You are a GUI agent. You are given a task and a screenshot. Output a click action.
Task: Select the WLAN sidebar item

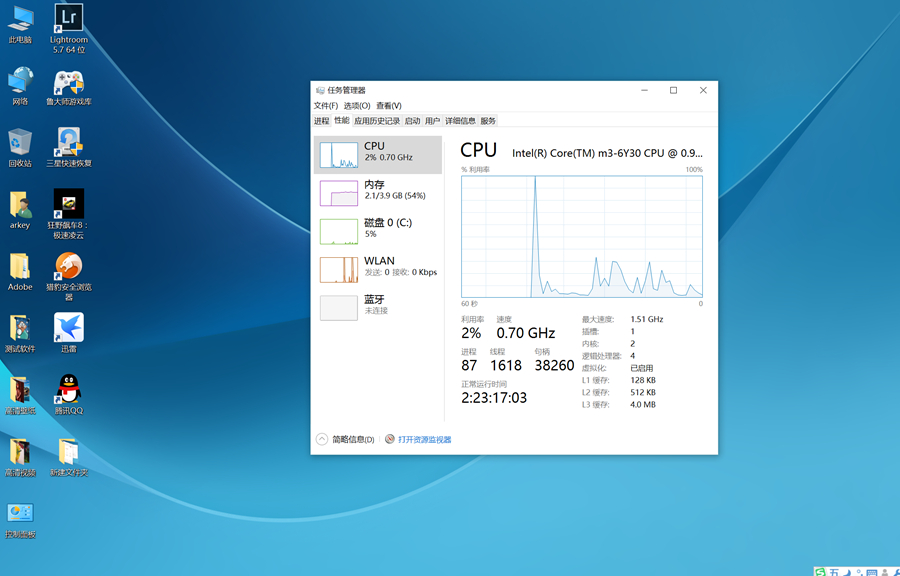pos(378,270)
